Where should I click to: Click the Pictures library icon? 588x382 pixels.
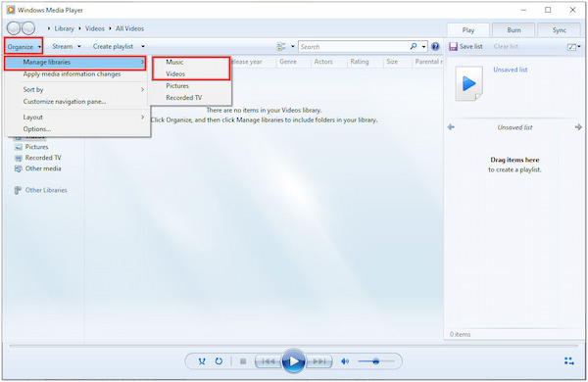point(18,147)
